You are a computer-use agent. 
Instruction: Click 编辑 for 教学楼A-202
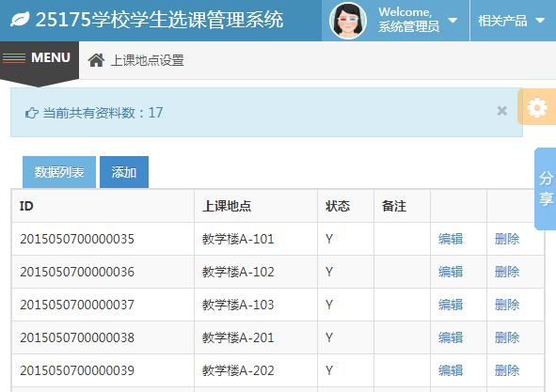[x=451, y=370]
